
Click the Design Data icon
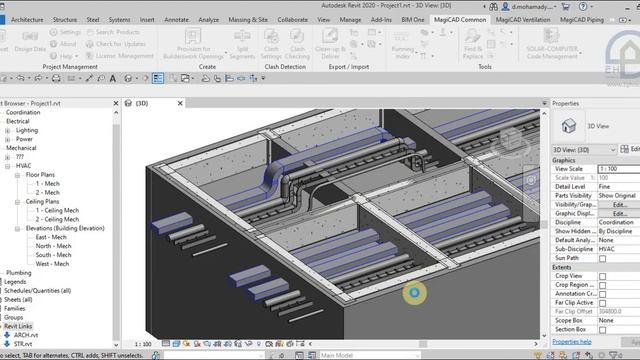point(30,37)
